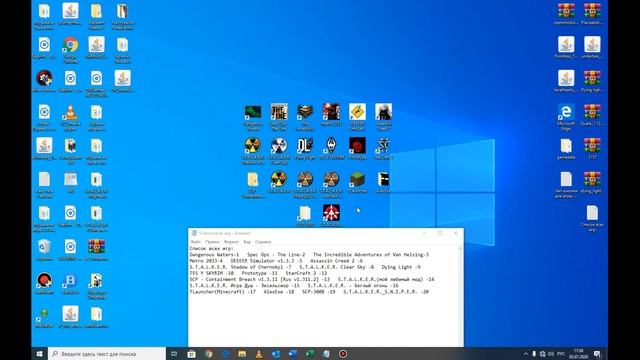640x360 pixels.
Task: Click 'S.T.A.L.K.E.R._S.N.I.P.E.R. -20' text in Notepad
Action: pos(386,292)
